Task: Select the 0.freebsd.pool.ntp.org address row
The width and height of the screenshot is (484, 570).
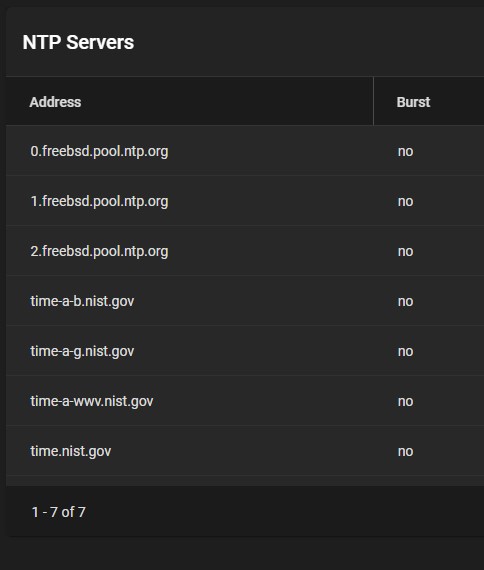Action: point(245,151)
